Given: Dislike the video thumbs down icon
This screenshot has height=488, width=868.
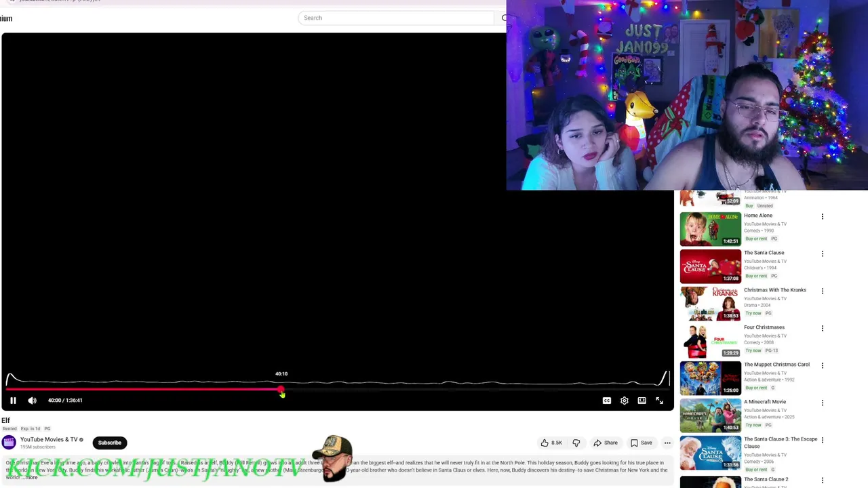Looking at the screenshot, I should [576, 443].
